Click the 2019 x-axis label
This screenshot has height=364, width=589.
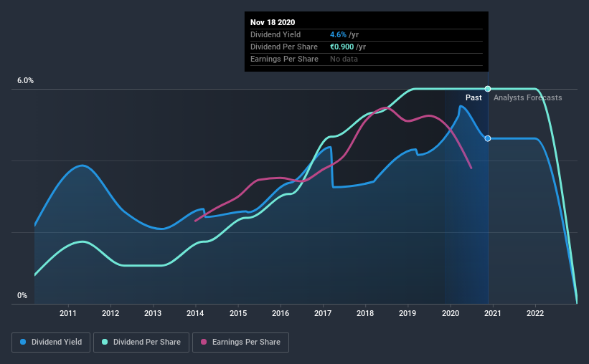(407, 313)
